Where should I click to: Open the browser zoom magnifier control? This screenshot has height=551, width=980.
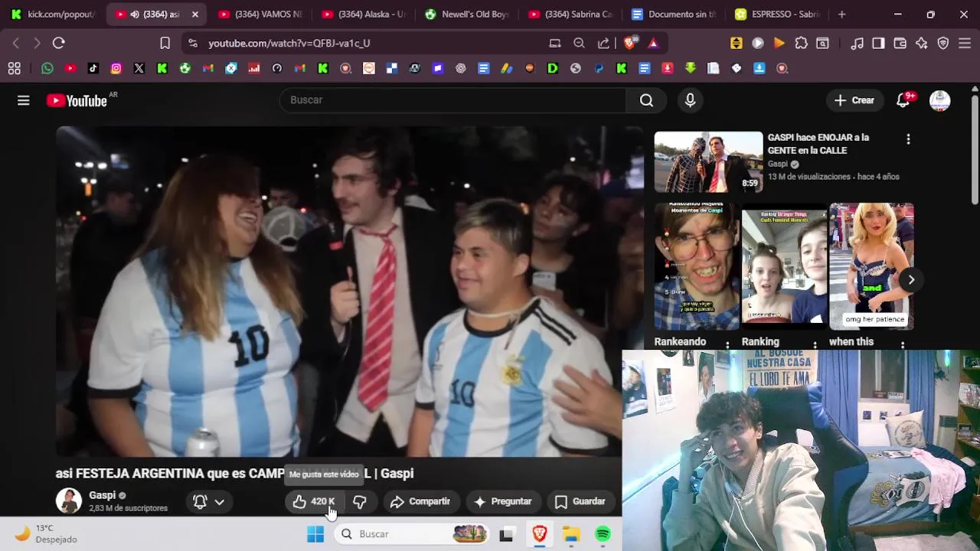pyautogui.click(x=580, y=44)
